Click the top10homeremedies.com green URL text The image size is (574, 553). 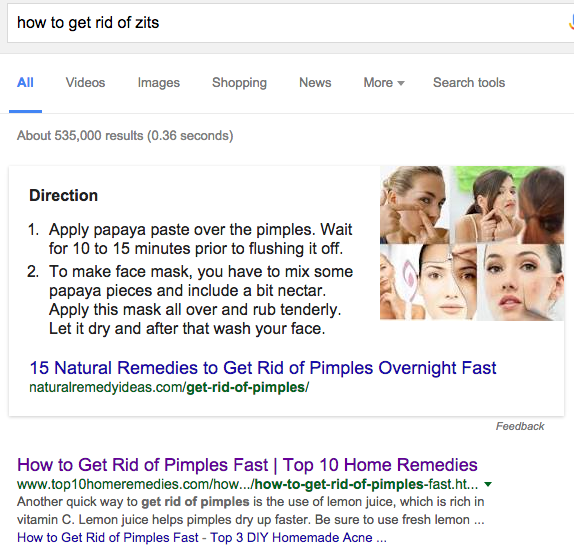point(247,485)
